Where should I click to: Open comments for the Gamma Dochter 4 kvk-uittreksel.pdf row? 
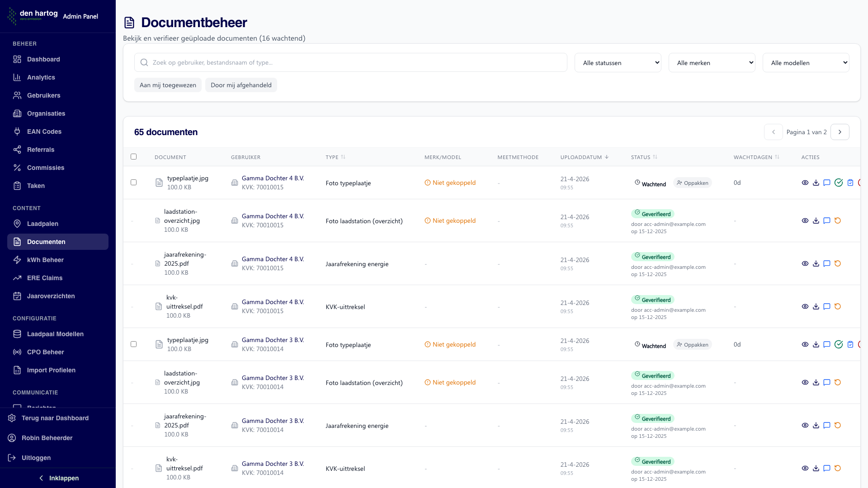point(827,306)
